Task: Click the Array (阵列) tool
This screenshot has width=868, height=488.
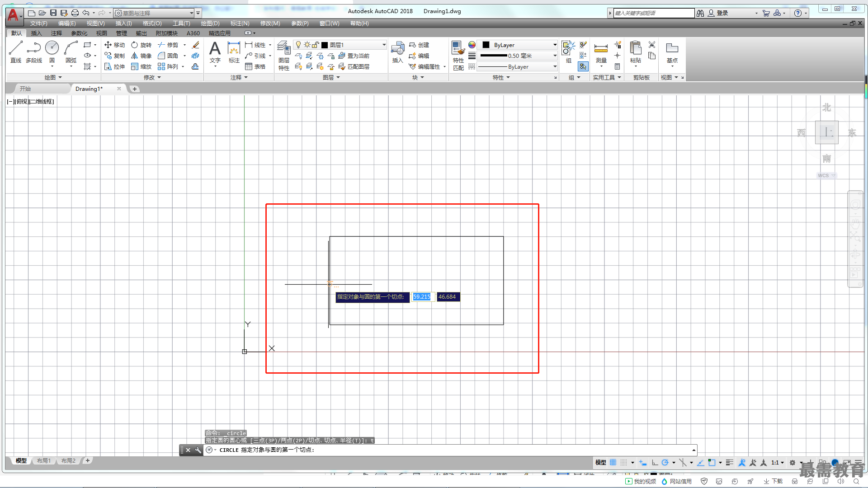Action: 168,66
